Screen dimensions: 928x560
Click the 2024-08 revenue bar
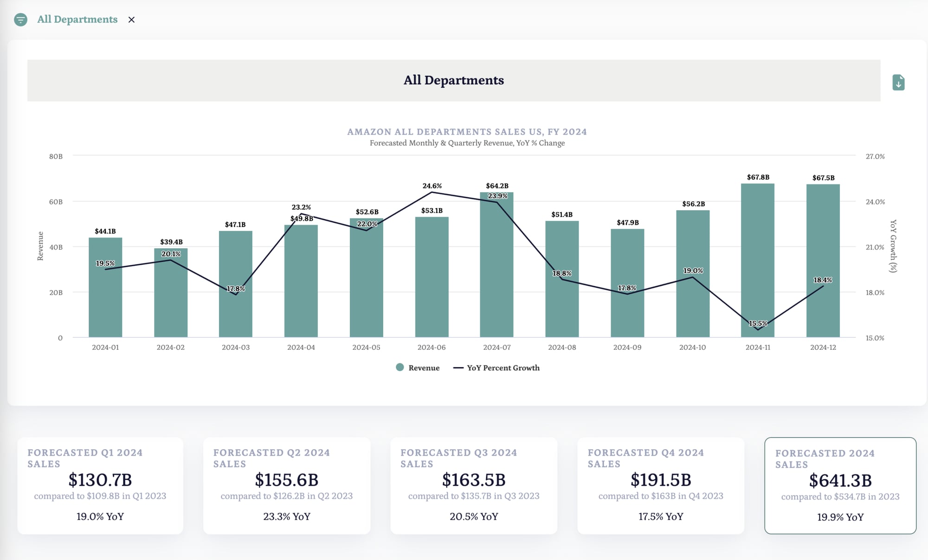coord(562,279)
